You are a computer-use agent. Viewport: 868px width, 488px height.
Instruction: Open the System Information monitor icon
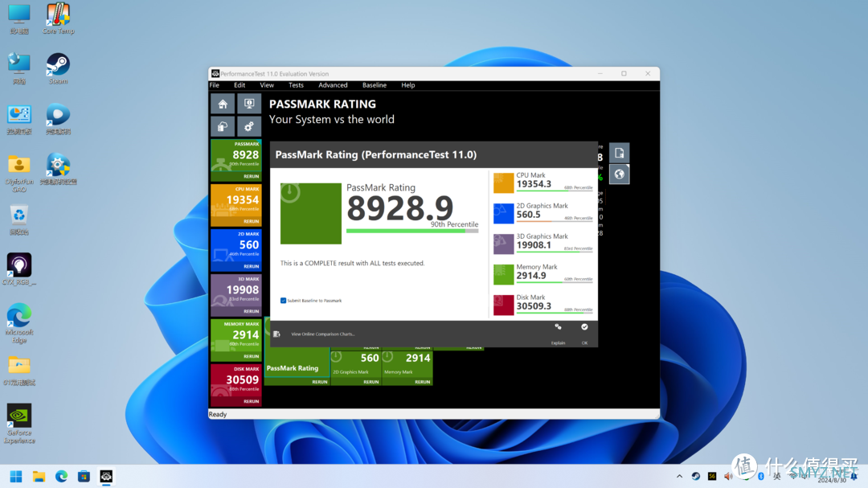pos(249,105)
